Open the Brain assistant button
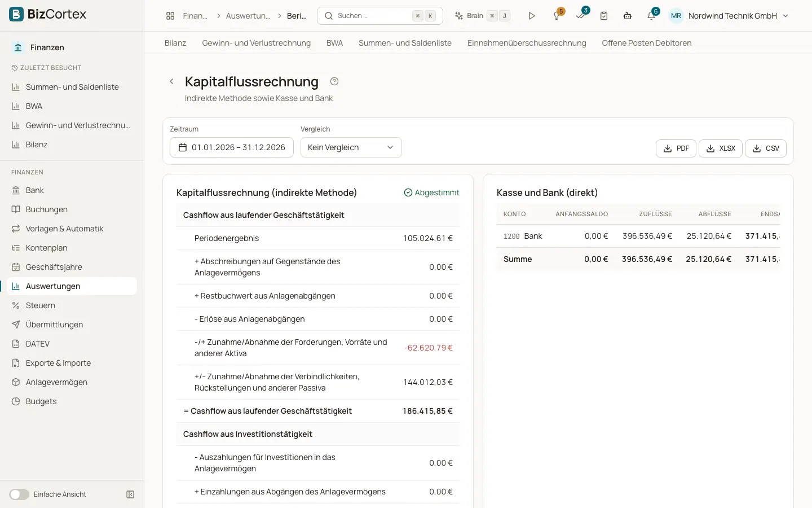The height and width of the screenshot is (508, 812). (x=483, y=16)
